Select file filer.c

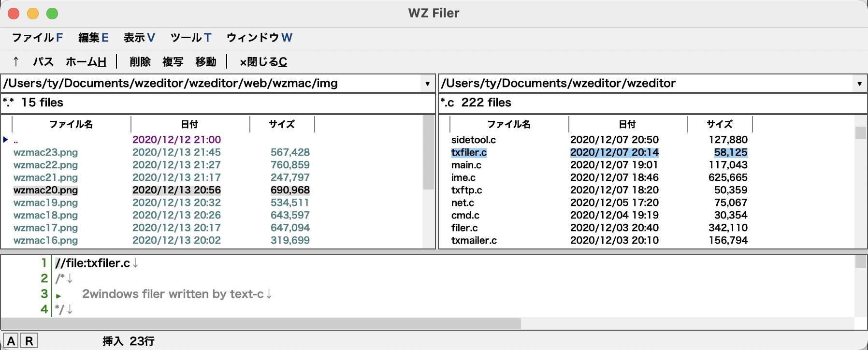[x=464, y=228]
